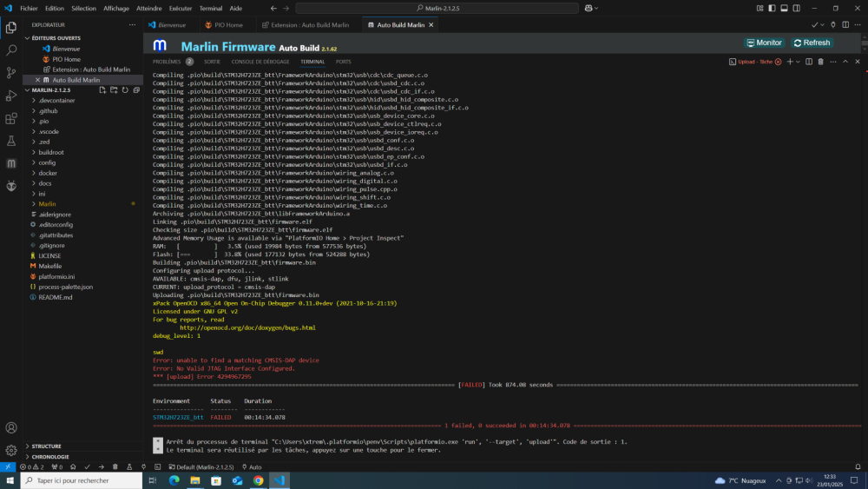The image size is (868, 489).
Task: Switch to PROBLÈMES panel tab
Action: tap(167, 62)
